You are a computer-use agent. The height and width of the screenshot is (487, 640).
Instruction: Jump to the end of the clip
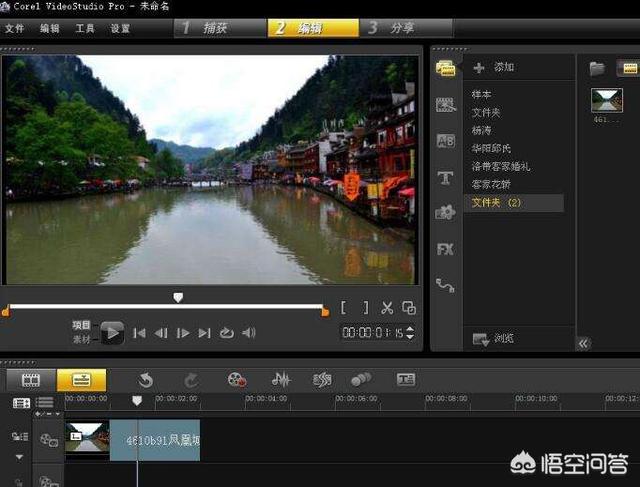pyautogui.click(x=204, y=333)
